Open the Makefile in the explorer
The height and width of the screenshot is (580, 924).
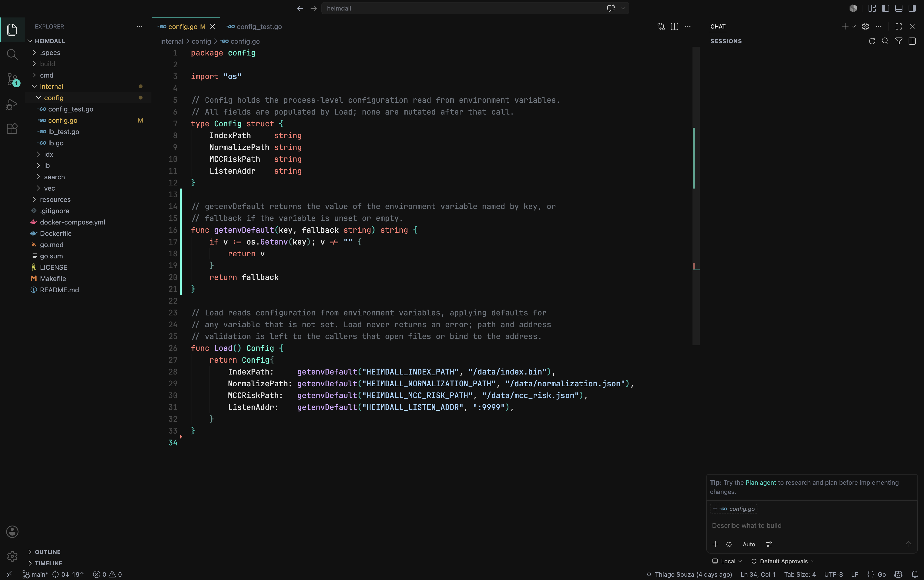88,278
